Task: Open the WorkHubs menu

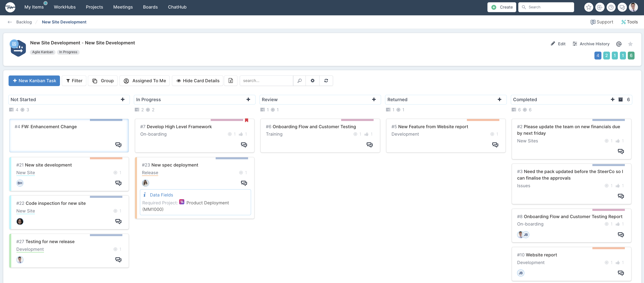Action: tap(65, 7)
